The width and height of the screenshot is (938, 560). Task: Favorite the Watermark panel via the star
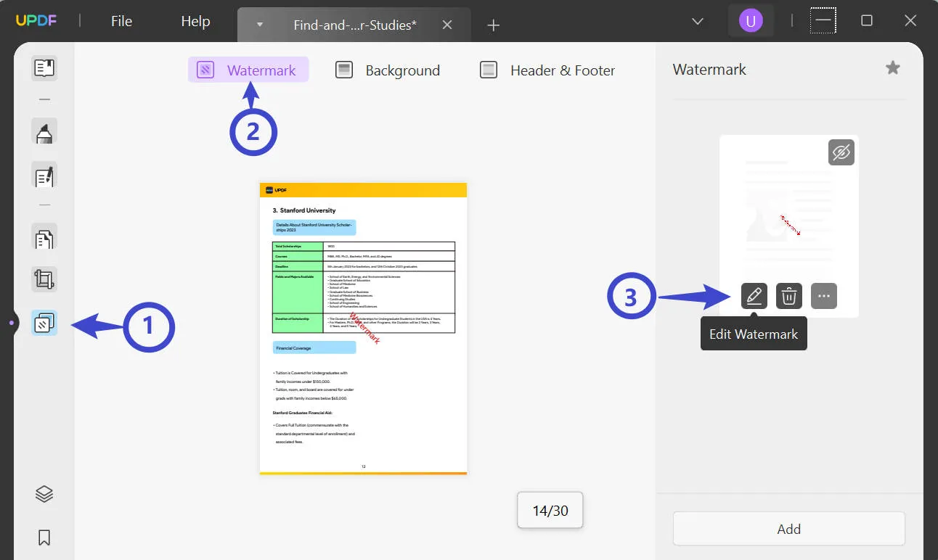coord(892,67)
